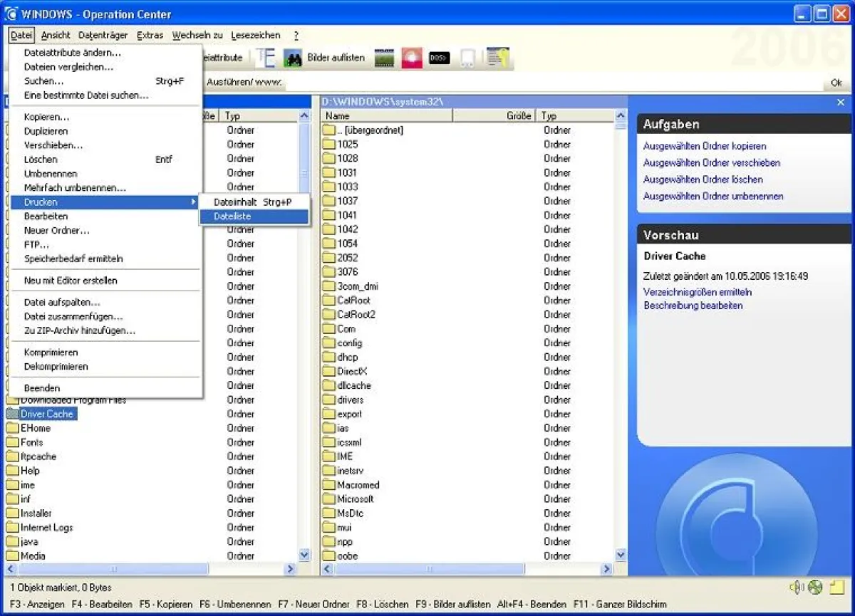
Task: Expand the Drucken submenu arrow
Action: [x=194, y=202]
